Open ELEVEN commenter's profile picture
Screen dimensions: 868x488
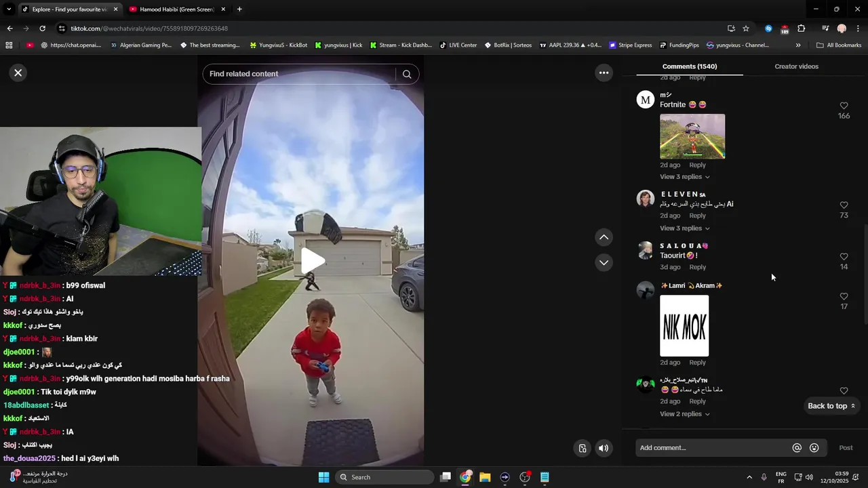point(645,199)
